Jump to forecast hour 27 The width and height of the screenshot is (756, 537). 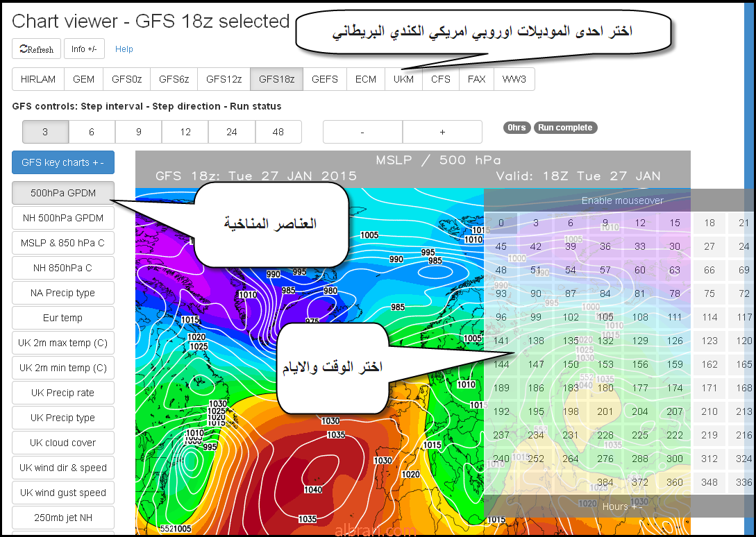pyautogui.click(x=709, y=246)
